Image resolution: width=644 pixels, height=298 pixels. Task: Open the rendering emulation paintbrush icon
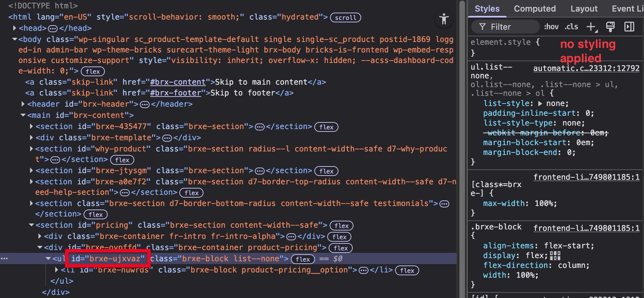[610, 27]
